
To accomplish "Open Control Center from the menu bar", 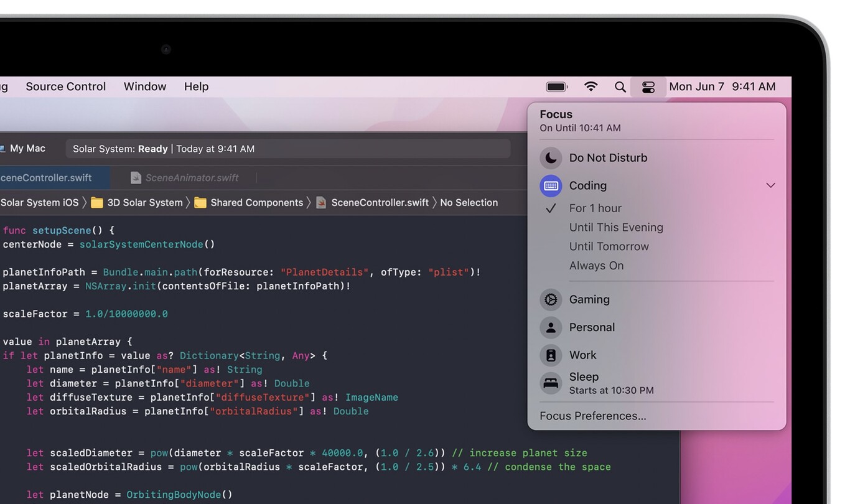I will point(648,86).
